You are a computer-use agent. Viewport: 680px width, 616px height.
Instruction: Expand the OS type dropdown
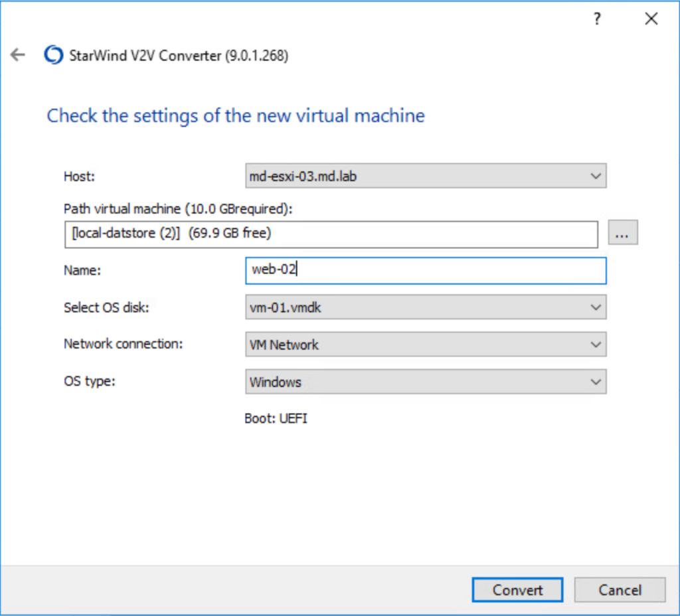[426, 382]
